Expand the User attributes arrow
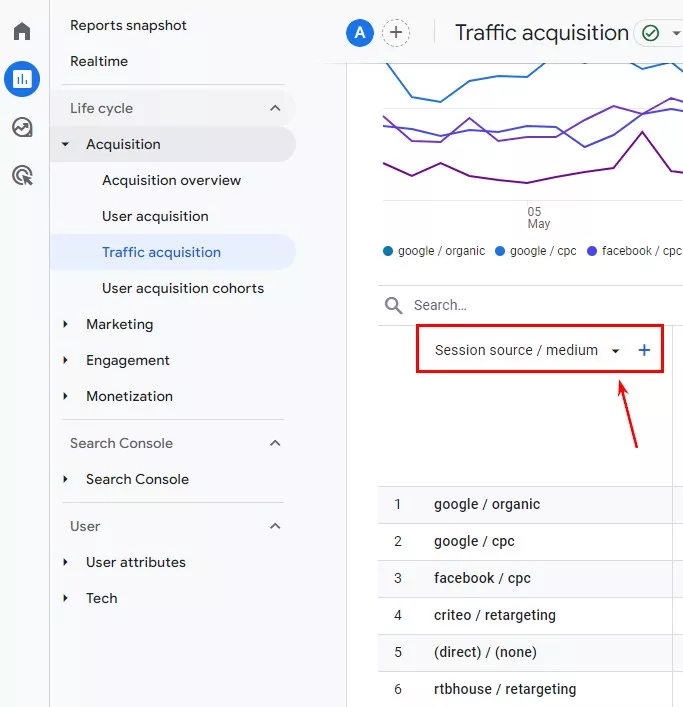The height and width of the screenshot is (707, 683). (x=65, y=562)
